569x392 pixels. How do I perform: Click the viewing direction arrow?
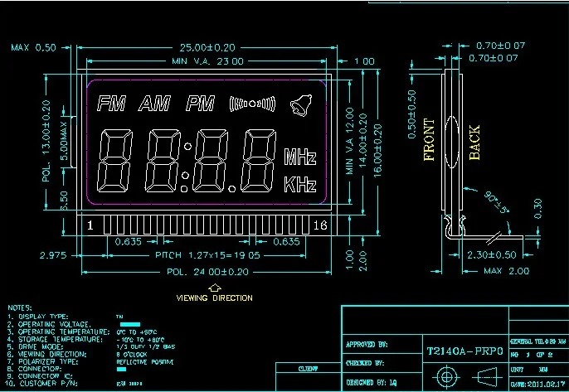coord(215,288)
